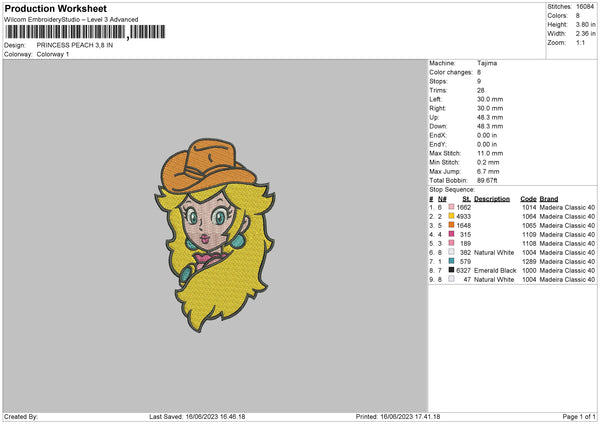Click the Height value 3.80 in
The image size is (600, 424).
585,24
